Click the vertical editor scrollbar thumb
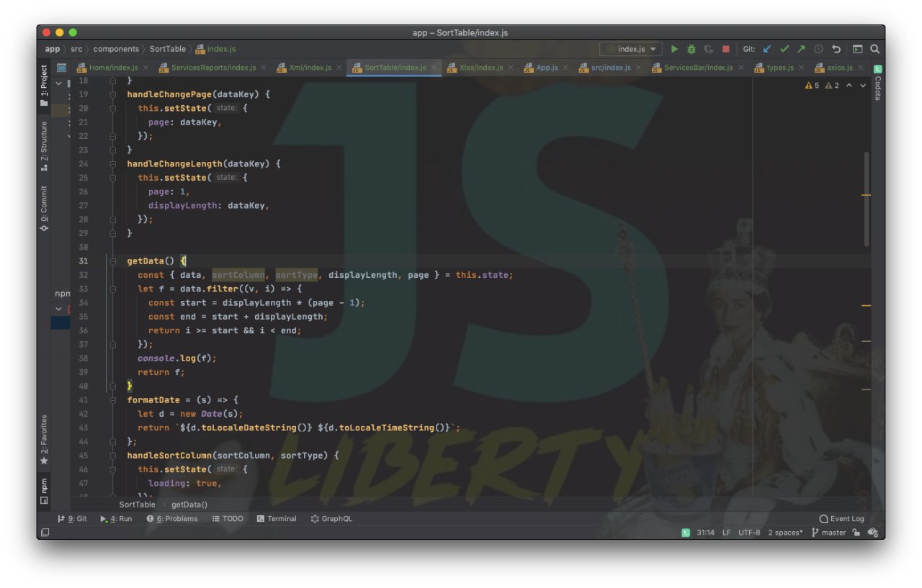 click(x=867, y=199)
